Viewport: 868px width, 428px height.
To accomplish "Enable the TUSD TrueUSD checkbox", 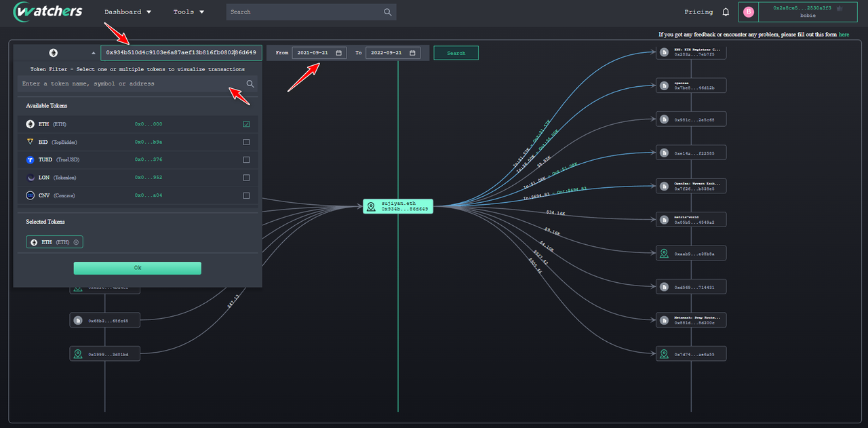I will [x=246, y=160].
